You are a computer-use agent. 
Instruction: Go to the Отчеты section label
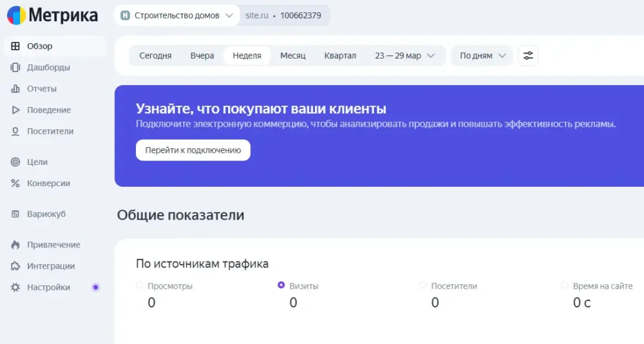(x=42, y=89)
